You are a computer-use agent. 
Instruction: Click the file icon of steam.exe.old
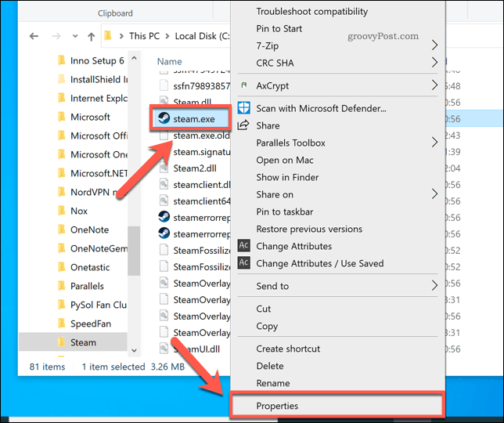click(x=164, y=136)
